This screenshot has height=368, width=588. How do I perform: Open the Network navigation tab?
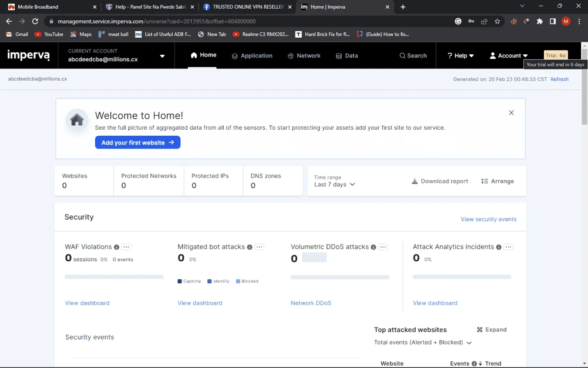pos(304,56)
